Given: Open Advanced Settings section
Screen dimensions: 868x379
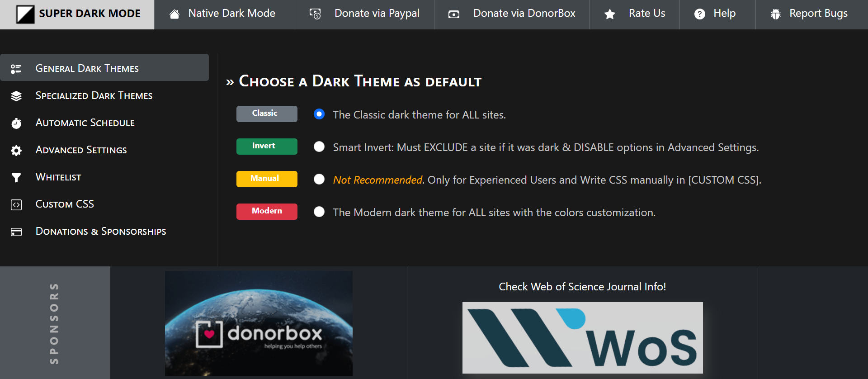Looking at the screenshot, I should coord(104,150).
